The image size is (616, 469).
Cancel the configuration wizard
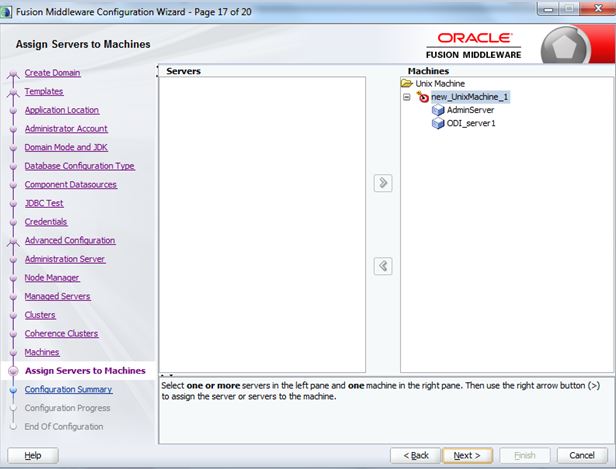(x=582, y=456)
